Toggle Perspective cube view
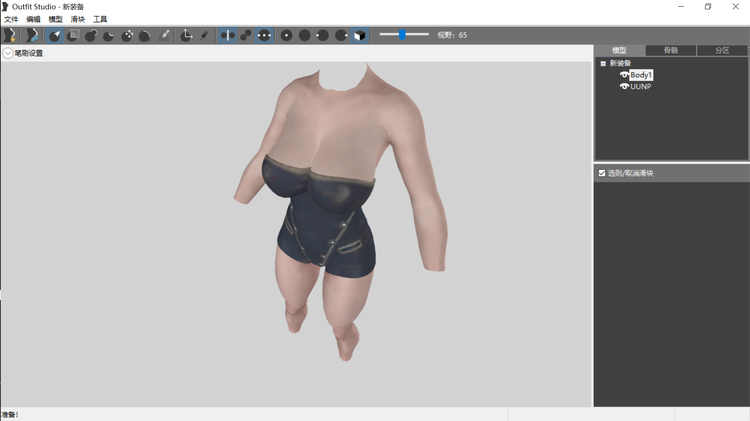The width and height of the screenshot is (750, 421). pyautogui.click(x=360, y=35)
